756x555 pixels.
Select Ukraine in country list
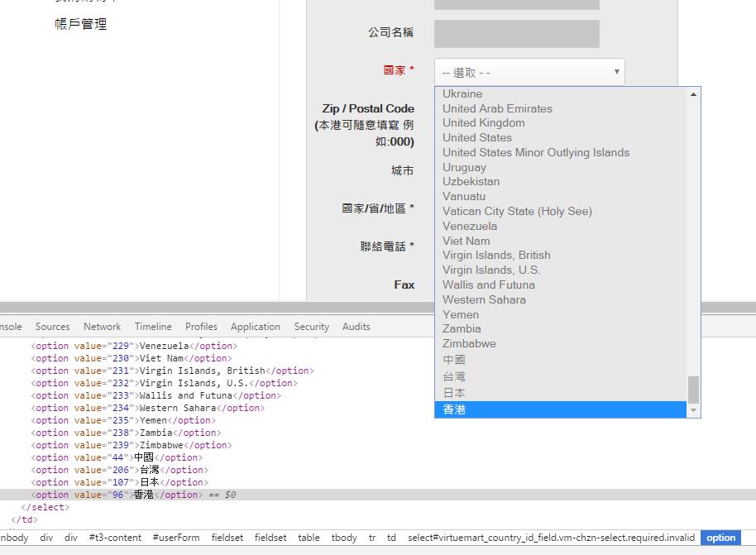point(560,93)
